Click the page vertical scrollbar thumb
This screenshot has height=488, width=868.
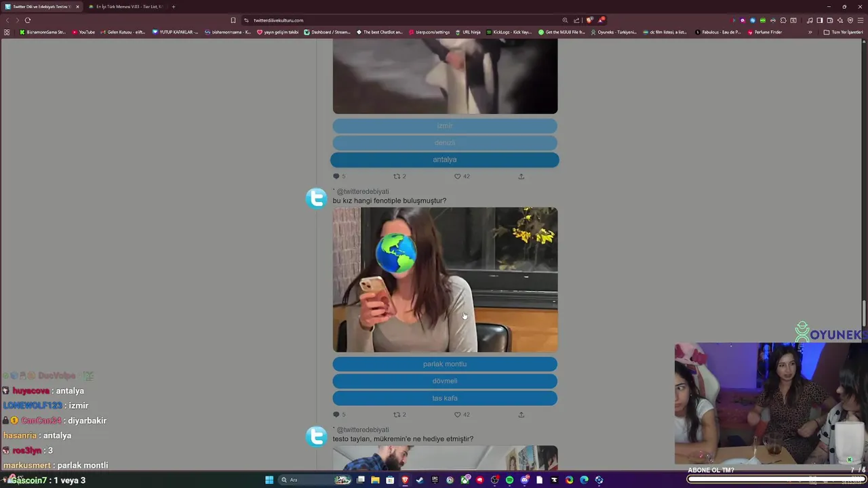click(x=864, y=313)
